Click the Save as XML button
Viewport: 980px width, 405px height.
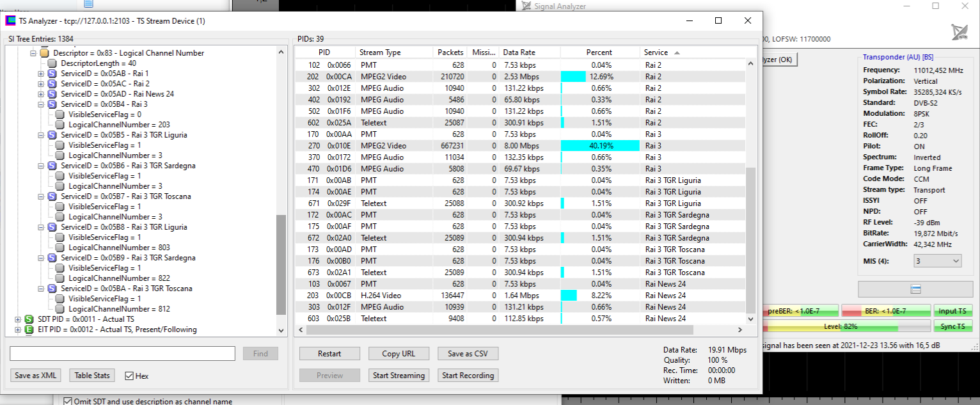[x=36, y=376]
